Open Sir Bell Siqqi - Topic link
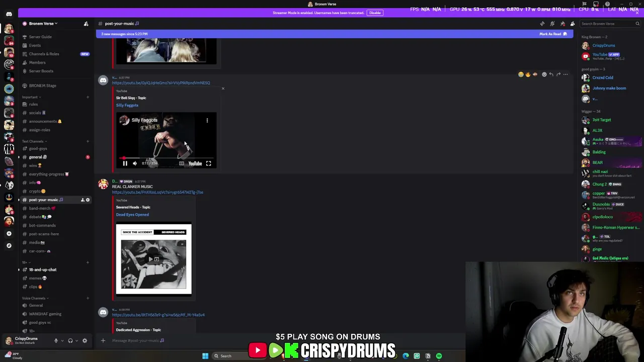 point(131,98)
